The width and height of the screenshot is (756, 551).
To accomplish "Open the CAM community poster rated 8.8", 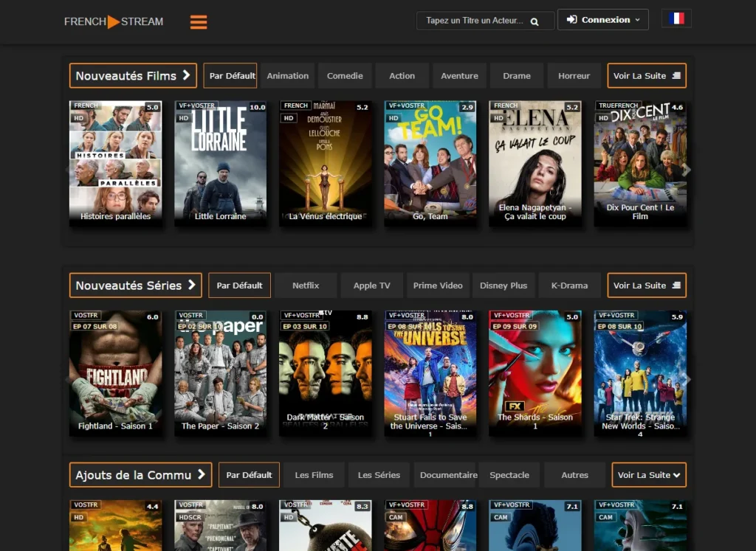I will click(x=430, y=525).
